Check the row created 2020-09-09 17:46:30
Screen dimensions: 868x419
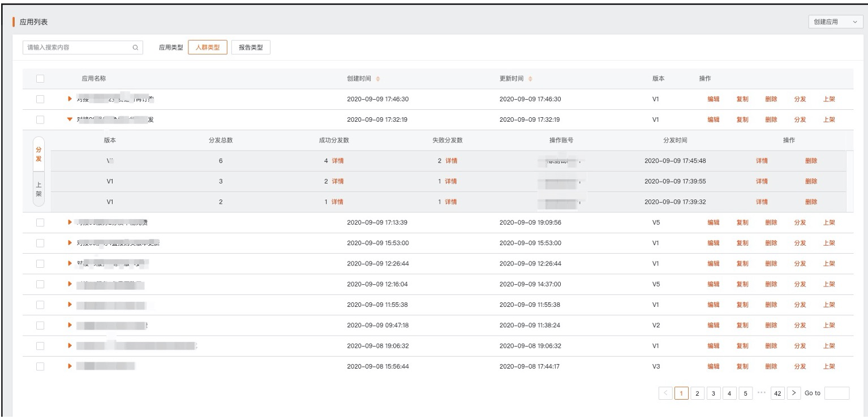[40, 99]
